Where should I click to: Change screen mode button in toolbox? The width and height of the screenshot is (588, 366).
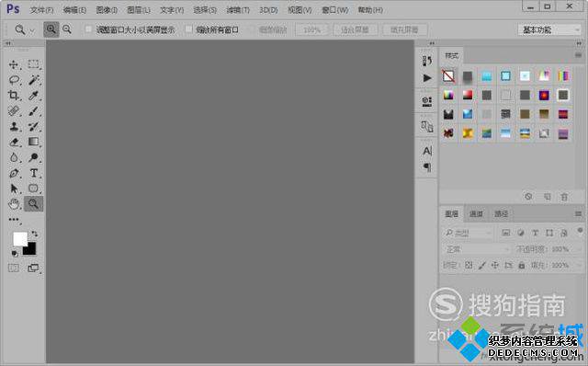coord(33,268)
